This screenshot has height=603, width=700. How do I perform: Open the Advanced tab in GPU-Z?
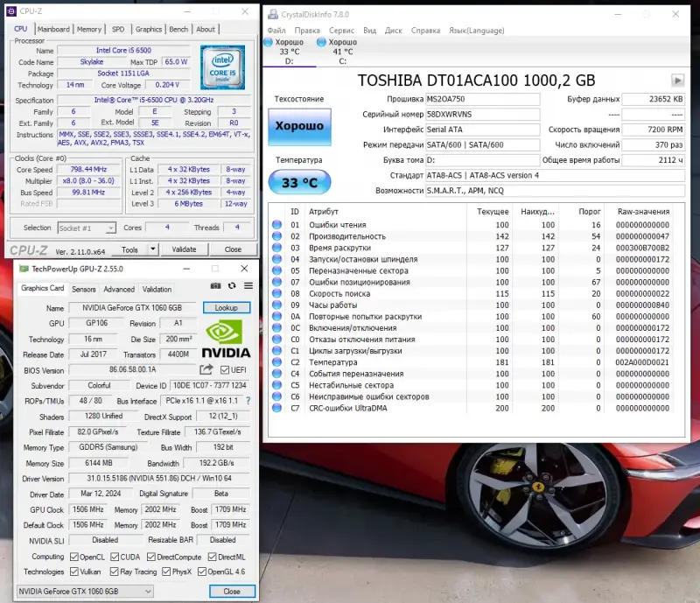point(119,290)
